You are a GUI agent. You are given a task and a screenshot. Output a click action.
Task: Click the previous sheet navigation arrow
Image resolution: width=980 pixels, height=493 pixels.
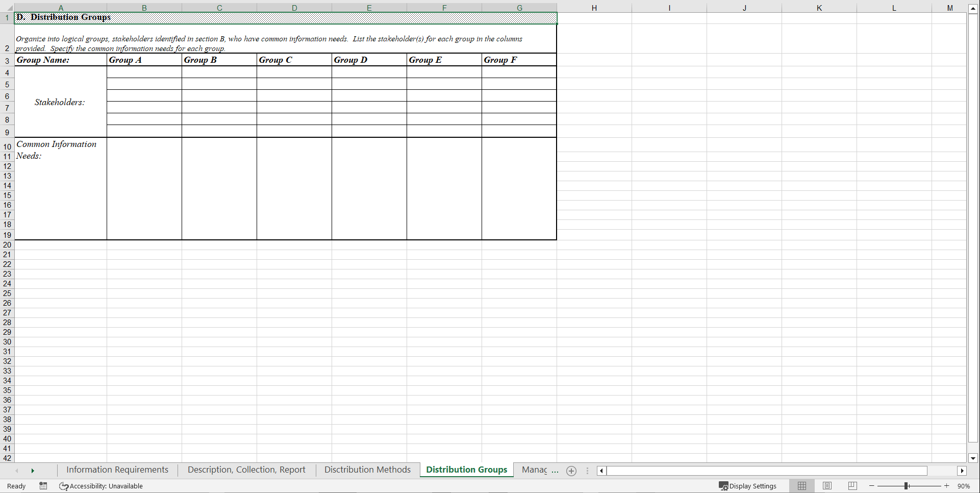point(17,471)
